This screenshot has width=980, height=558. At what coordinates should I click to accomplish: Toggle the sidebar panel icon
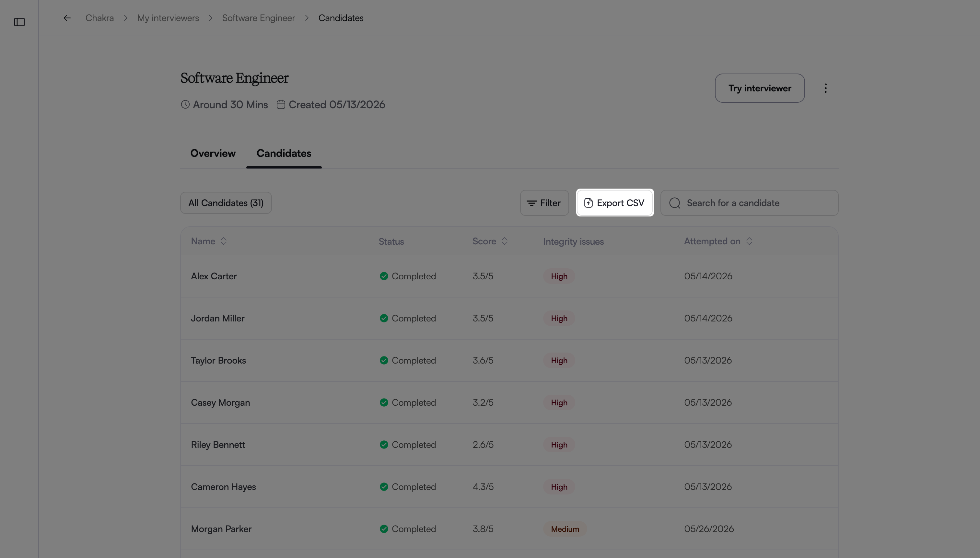point(19,22)
